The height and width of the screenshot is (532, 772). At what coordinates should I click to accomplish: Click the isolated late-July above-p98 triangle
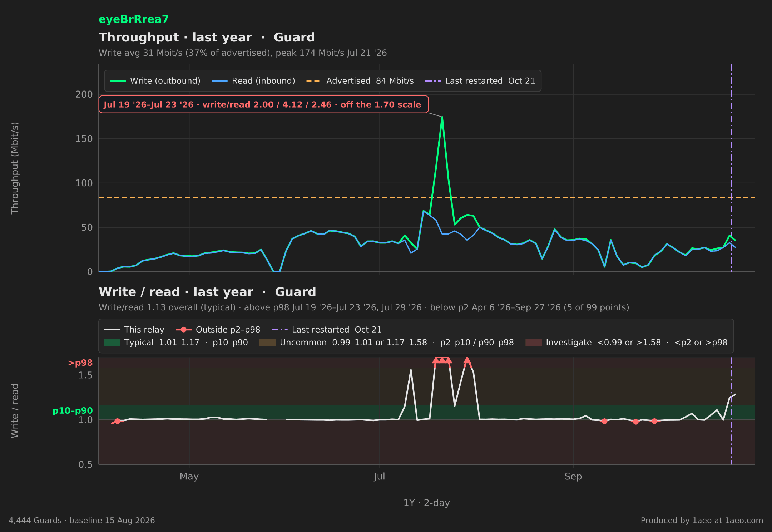467,360
